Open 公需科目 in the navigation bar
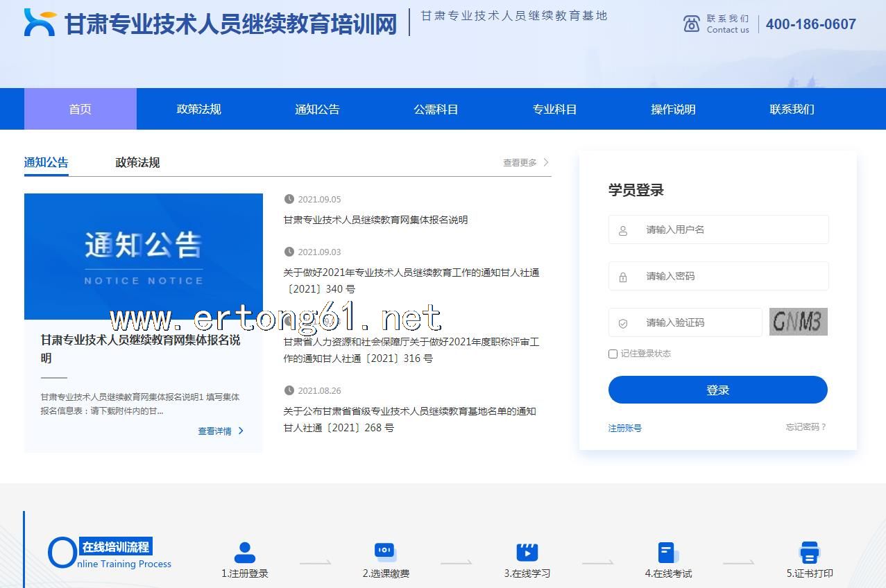Viewport: 886px width, 588px height. (436, 109)
